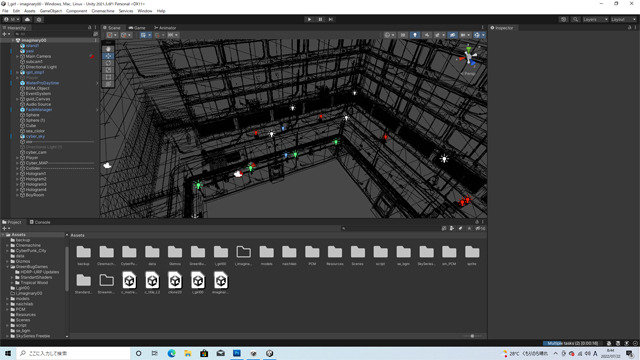Image resolution: width=640 pixels, height=360 pixels.
Task: Collapse GreenBugGames folder in Project tree
Action: tap(7, 267)
